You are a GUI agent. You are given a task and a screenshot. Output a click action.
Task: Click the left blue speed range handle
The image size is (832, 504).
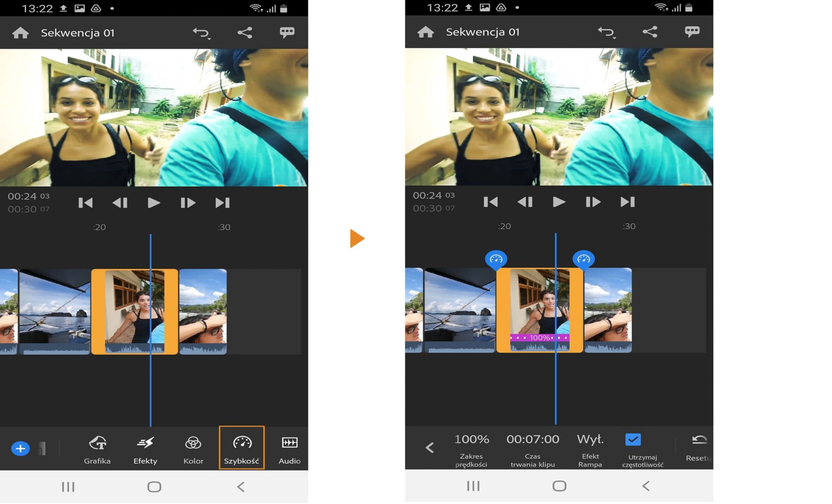coord(496,259)
